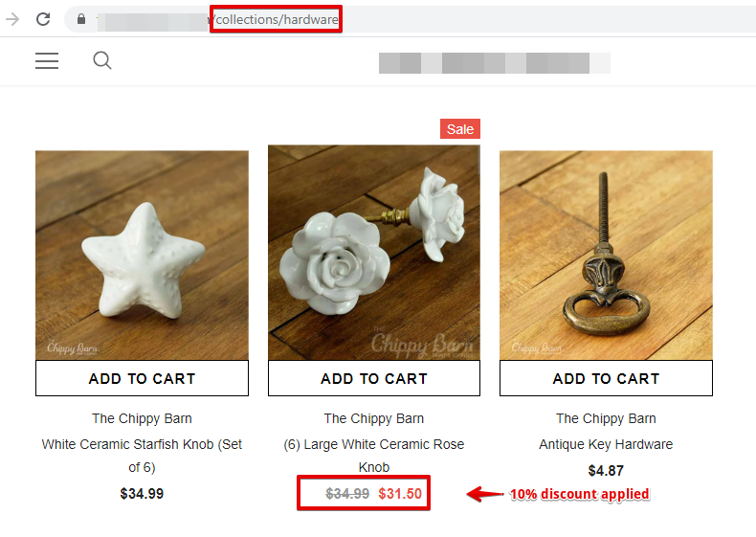
Task: Open the store search magnifier icon
Action: coord(102,61)
